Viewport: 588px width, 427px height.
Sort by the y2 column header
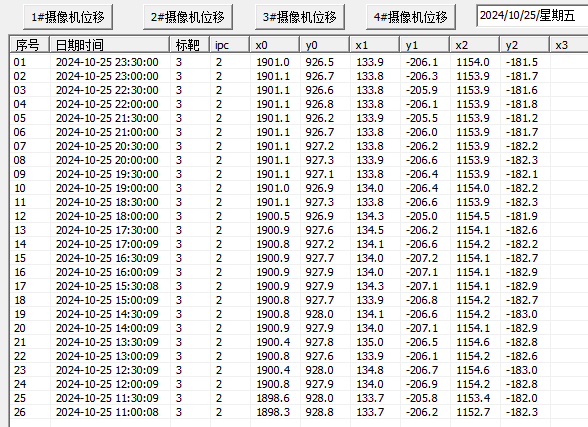pyautogui.click(x=525, y=45)
